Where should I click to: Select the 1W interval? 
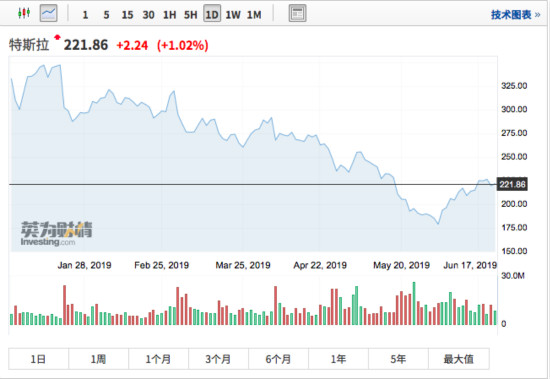point(233,15)
